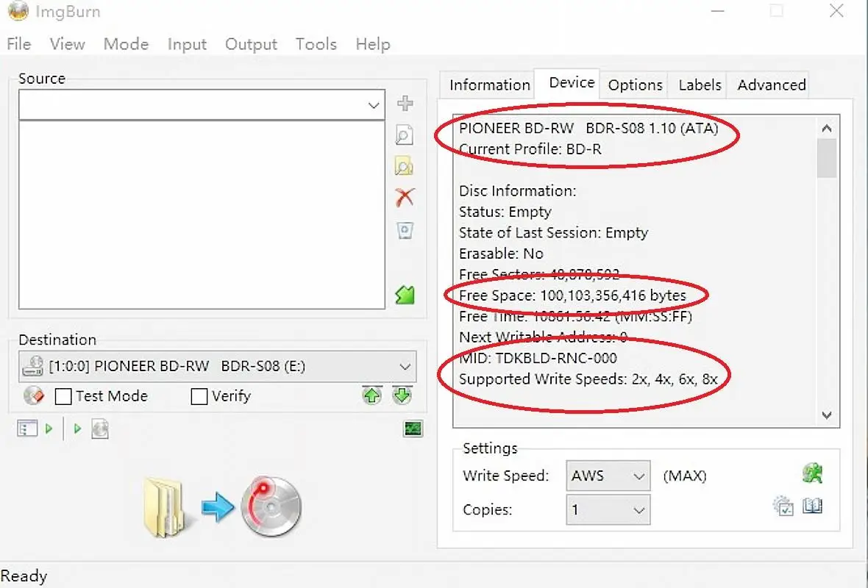Screen dimensions: 868x588
Task: Click the green down arrow tray icon
Action: click(x=402, y=395)
